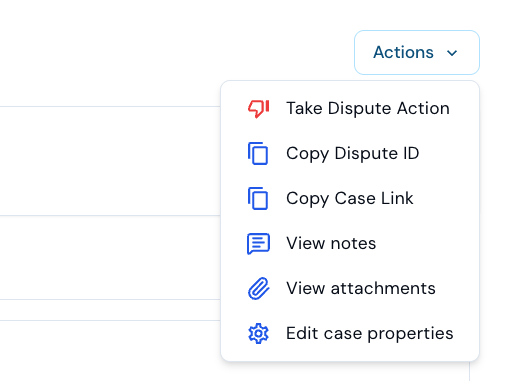Viewport: 505px width, 381px height.
Task: Choose Copy Dispute ID from menu
Action: click(x=350, y=153)
